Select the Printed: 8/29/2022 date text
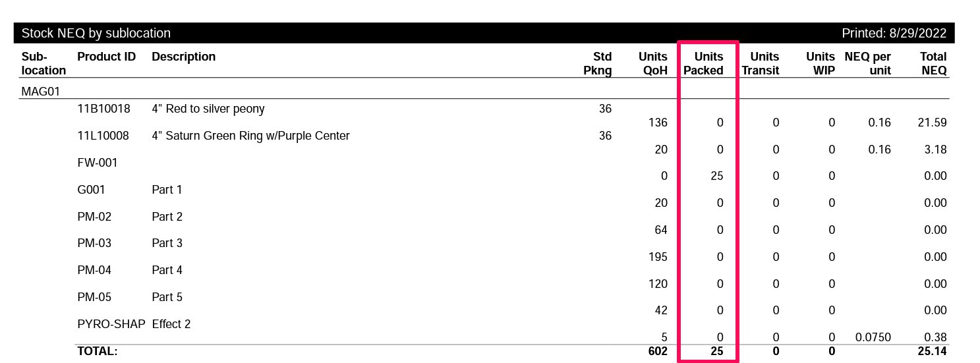Image resolution: width=980 pixels, height=363 pixels. point(894,34)
